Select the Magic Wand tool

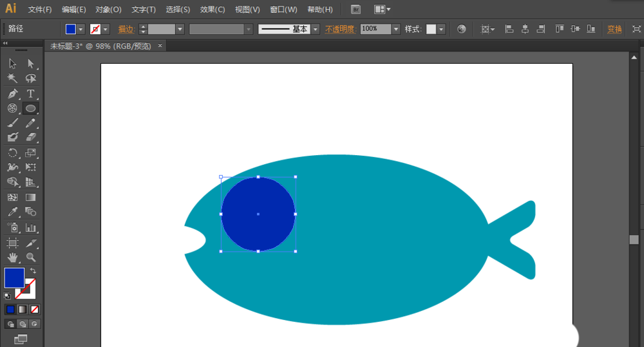pyautogui.click(x=13, y=79)
